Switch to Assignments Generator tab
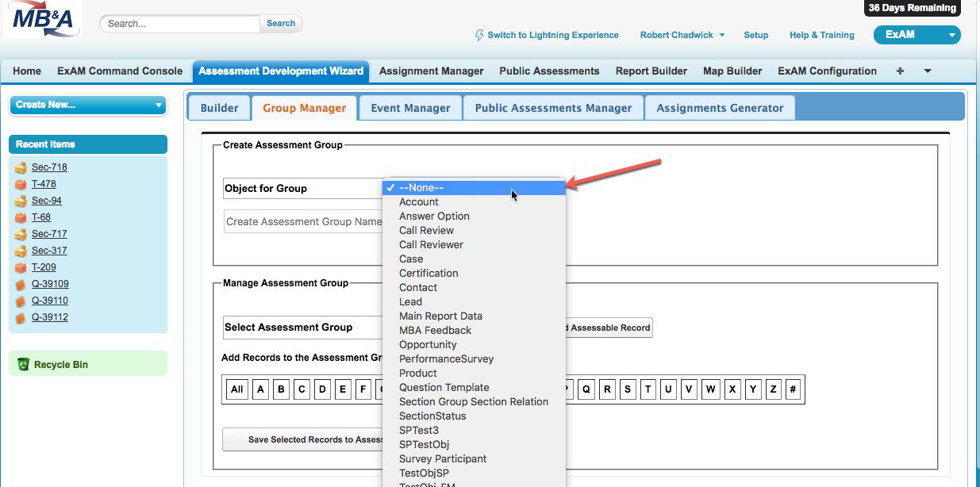Image resolution: width=980 pixels, height=487 pixels. pos(720,108)
